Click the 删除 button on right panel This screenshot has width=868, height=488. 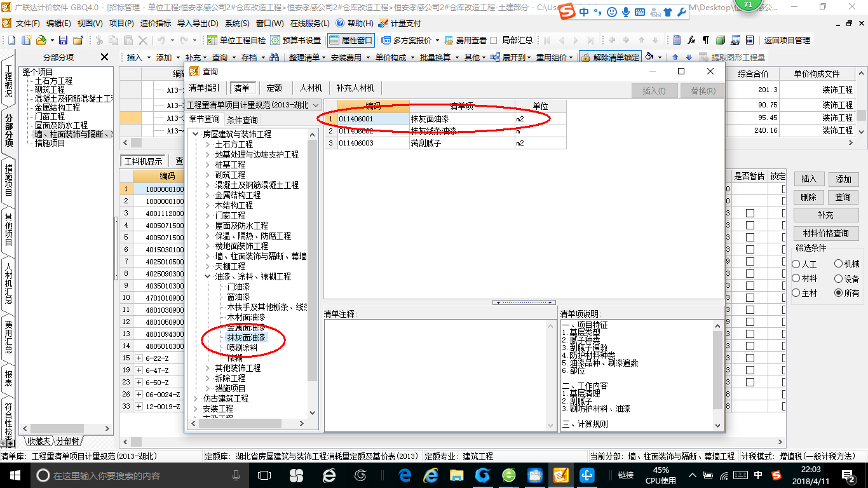coord(809,197)
